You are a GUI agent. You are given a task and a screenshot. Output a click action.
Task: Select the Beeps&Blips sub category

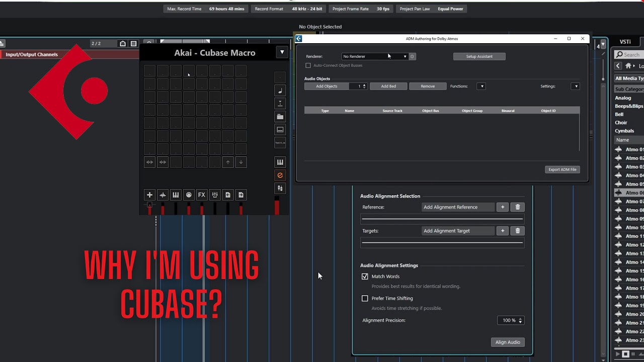coord(629,106)
